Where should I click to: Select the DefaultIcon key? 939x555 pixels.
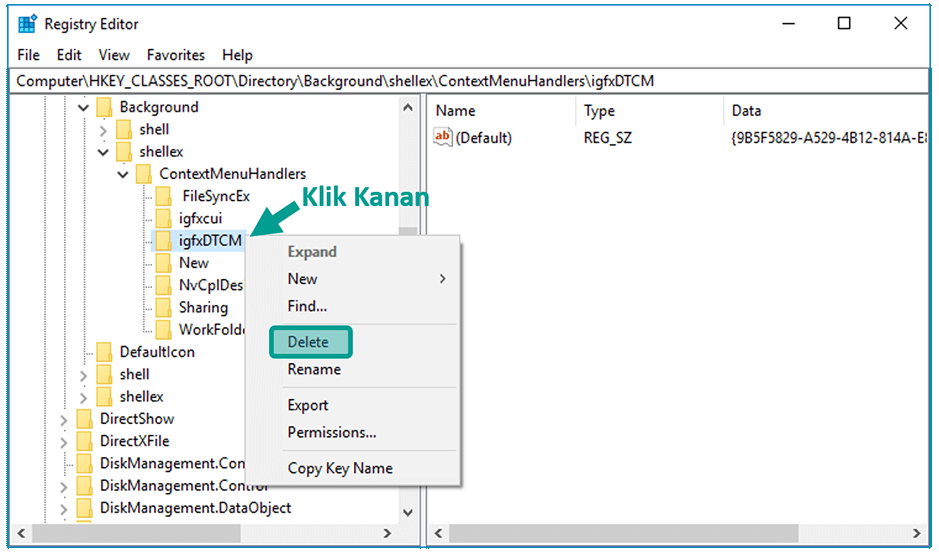pyautogui.click(x=157, y=352)
